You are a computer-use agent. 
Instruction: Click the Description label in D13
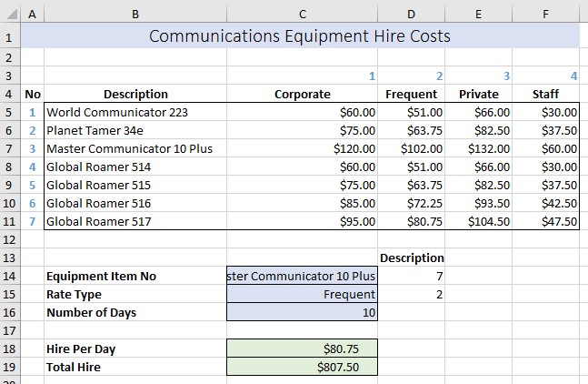coord(412,258)
